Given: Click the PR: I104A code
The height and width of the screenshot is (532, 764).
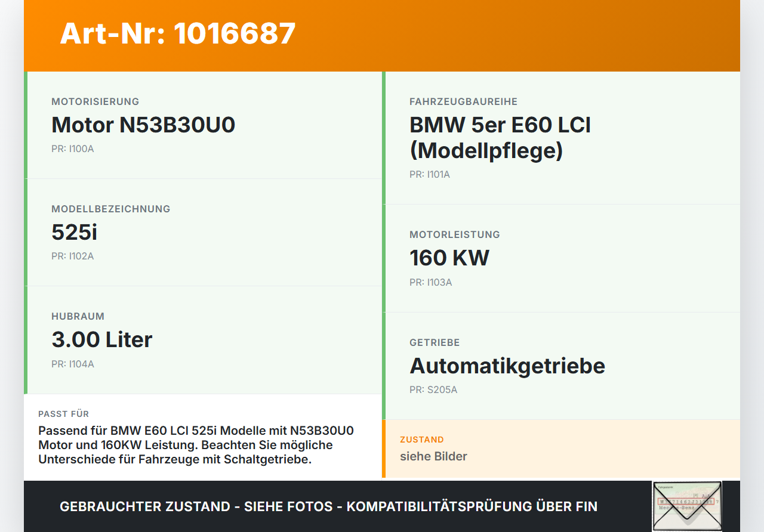Looking at the screenshot, I should point(73,364).
